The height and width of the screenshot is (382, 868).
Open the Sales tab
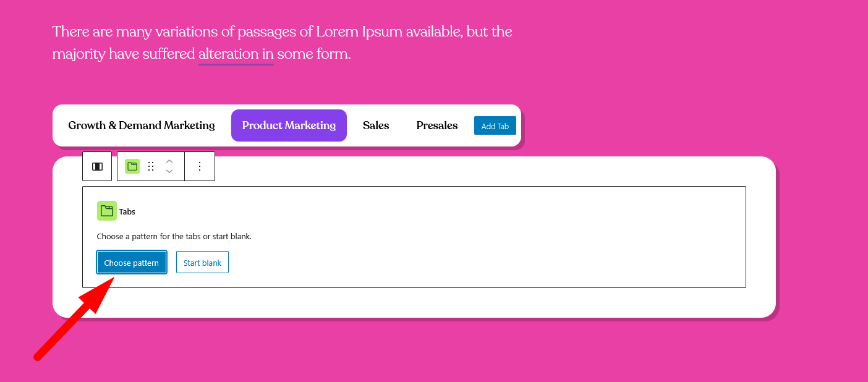[x=376, y=125]
